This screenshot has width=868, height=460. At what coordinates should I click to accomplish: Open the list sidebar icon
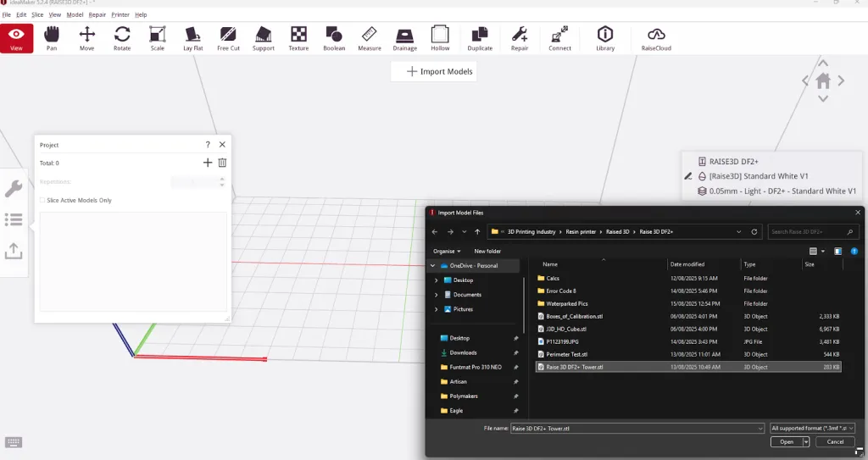[14, 219]
